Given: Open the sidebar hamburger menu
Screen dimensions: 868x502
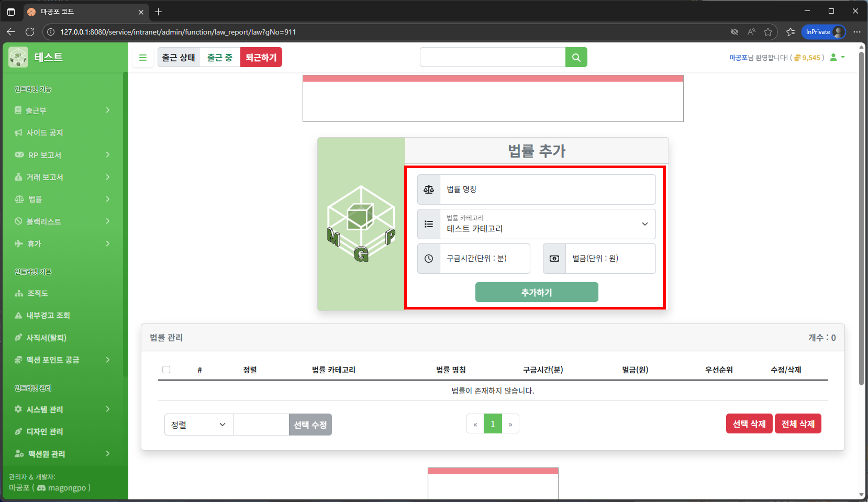Looking at the screenshot, I should [143, 57].
